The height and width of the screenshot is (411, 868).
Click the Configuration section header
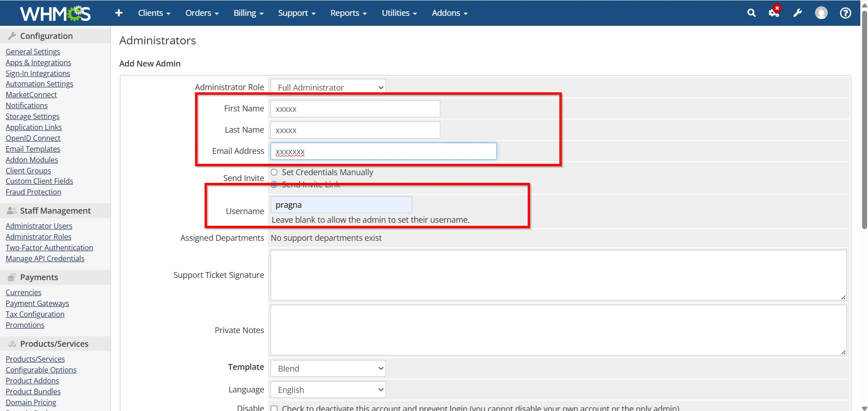pos(55,36)
